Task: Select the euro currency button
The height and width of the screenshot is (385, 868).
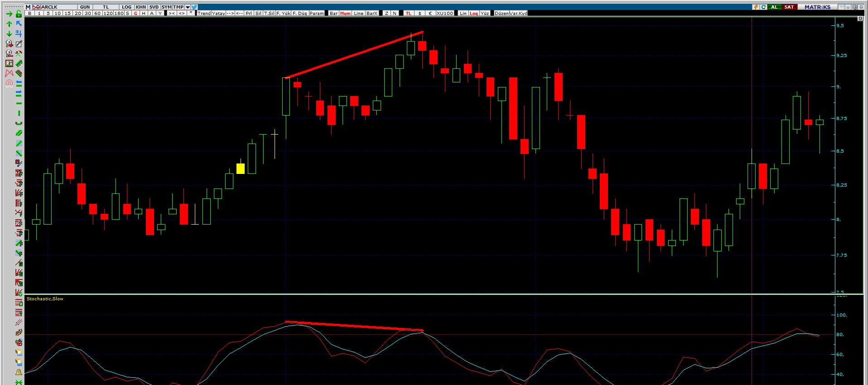Action: 430,13
